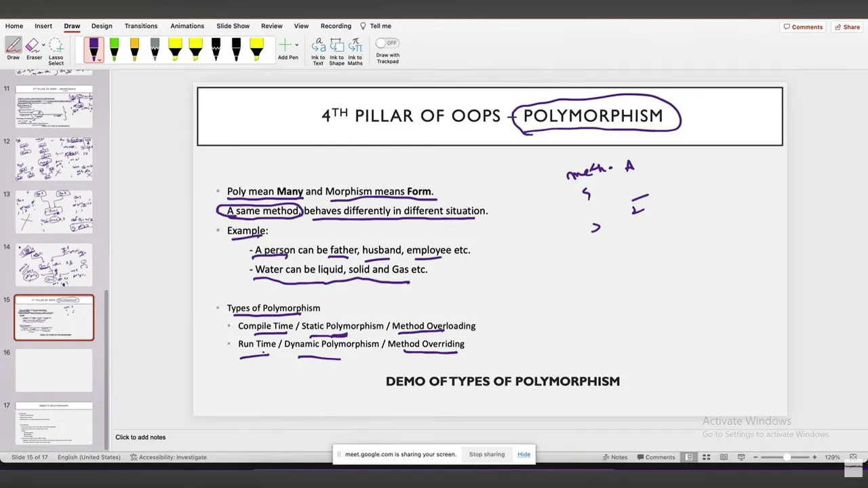This screenshot has height=488, width=868.
Task: Click the Share button
Action: (848, 27)
